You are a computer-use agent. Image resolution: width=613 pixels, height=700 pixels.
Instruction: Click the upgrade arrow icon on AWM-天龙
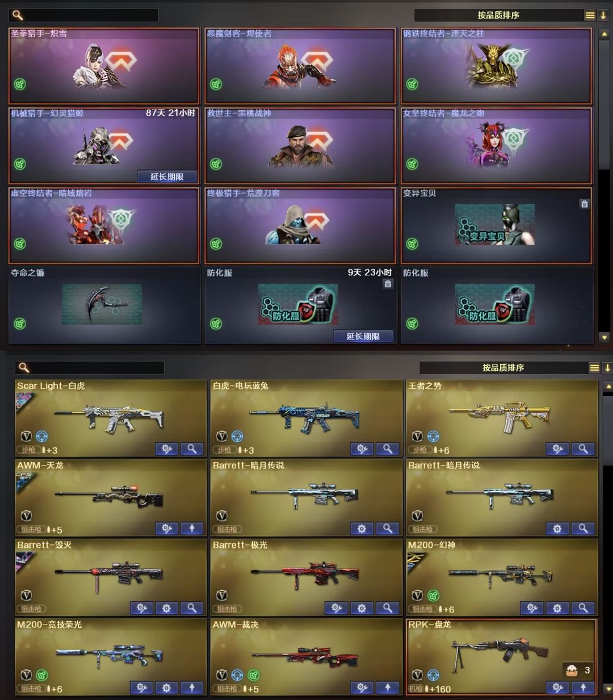(x=192, y=529)
